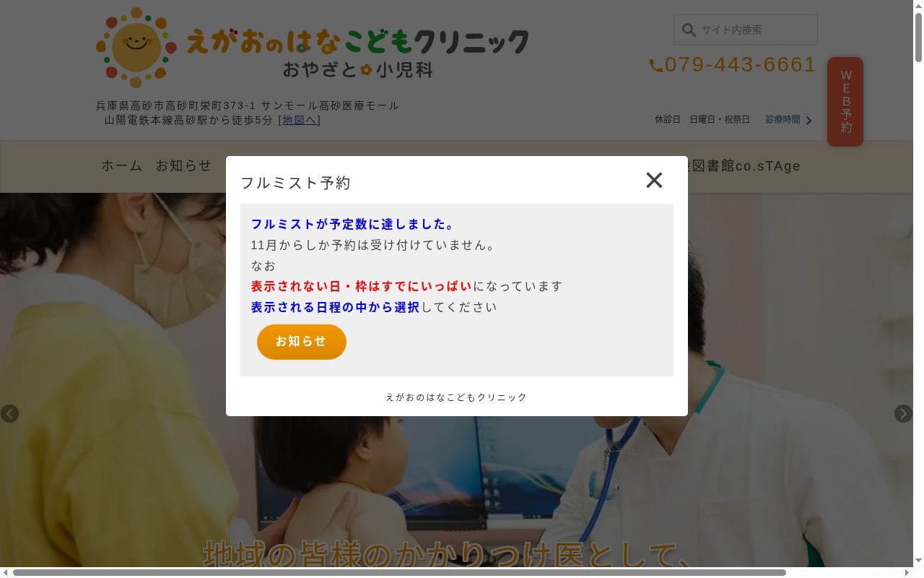Click the search magnifier icon
924x578 pixels.
coord(689,30)
